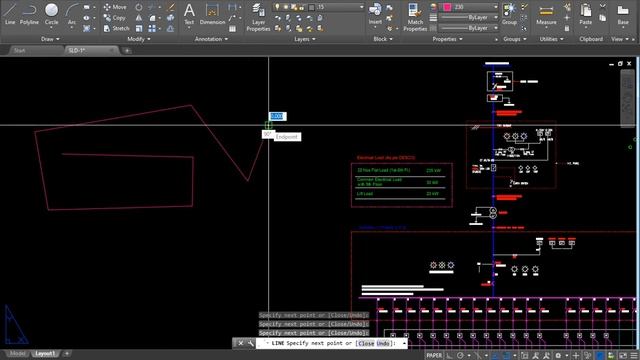This screenshot has width=640, height=360.
Task: Add a new layout with plus
Action: pyautogui.click(x=67, y=353)
